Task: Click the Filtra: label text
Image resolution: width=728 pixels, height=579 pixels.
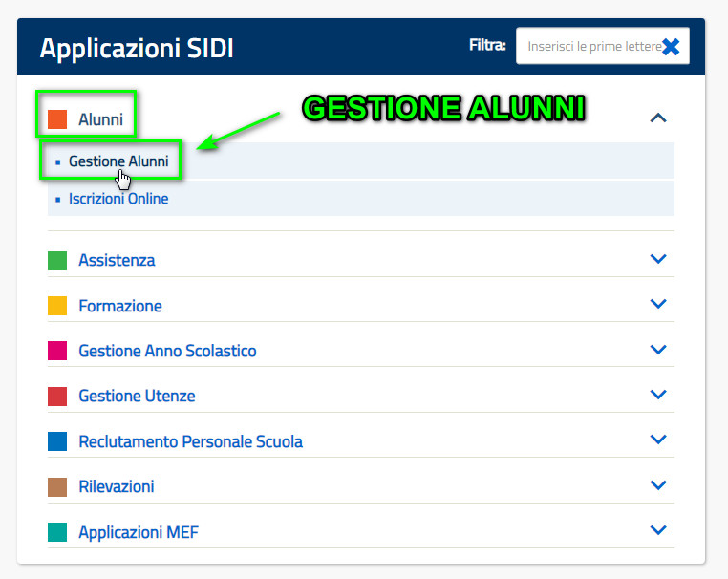Action: pyautogui.click(x=487, y=45)
